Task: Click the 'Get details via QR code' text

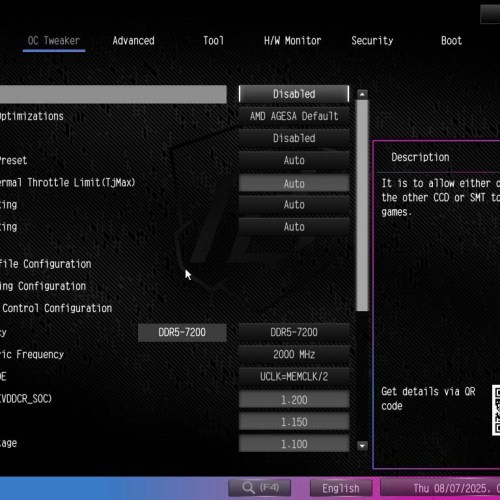Action: coord(428,399)
